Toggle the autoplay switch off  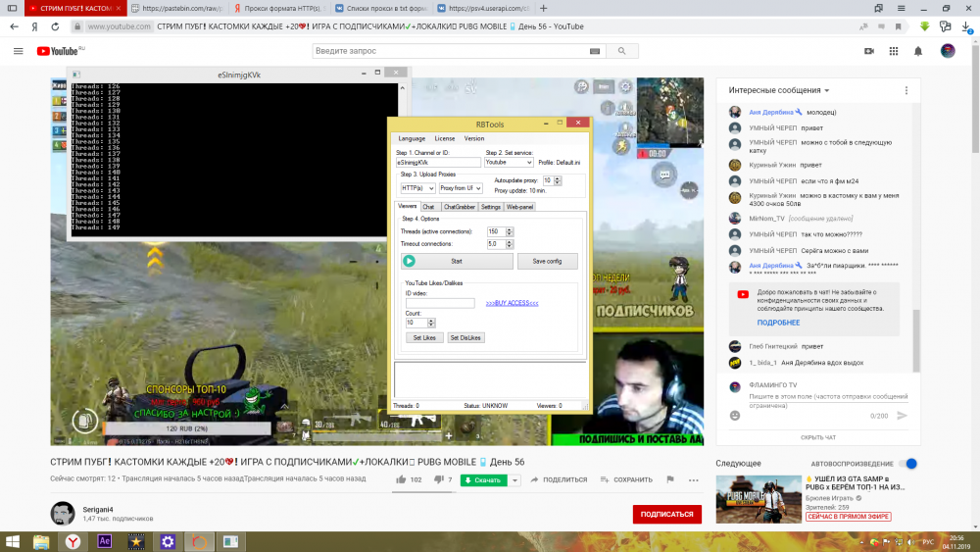(909, 463)
